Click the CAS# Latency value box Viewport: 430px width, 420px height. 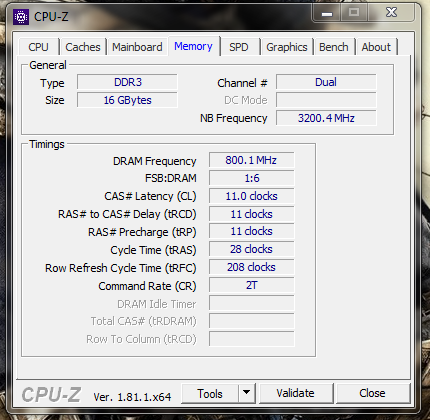pyautogui.click(x=252, y=196)
